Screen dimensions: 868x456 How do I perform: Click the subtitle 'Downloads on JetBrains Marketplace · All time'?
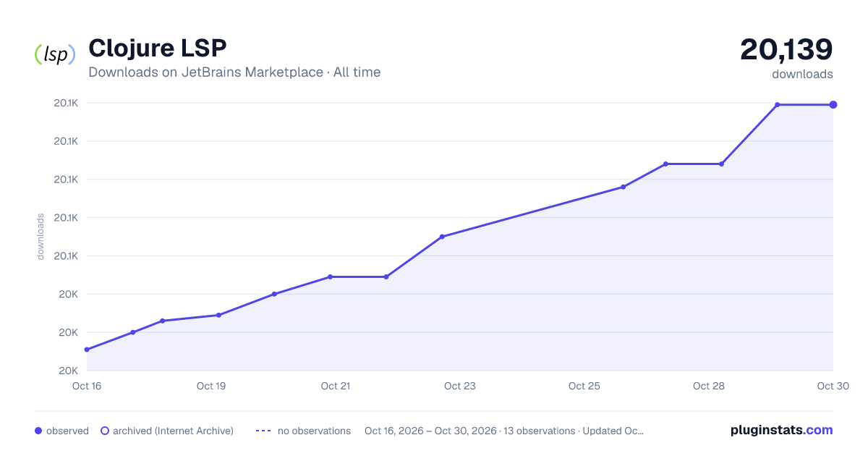(x=234, y=72)
